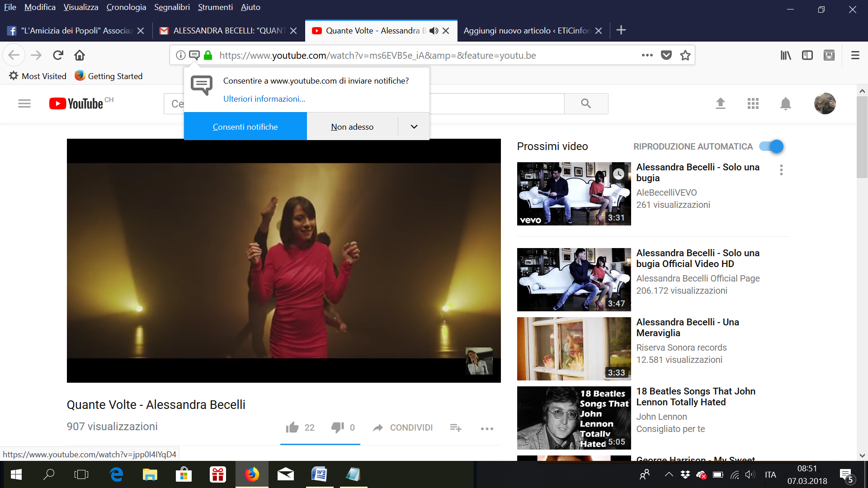Open Word from the taskbar

319,474
